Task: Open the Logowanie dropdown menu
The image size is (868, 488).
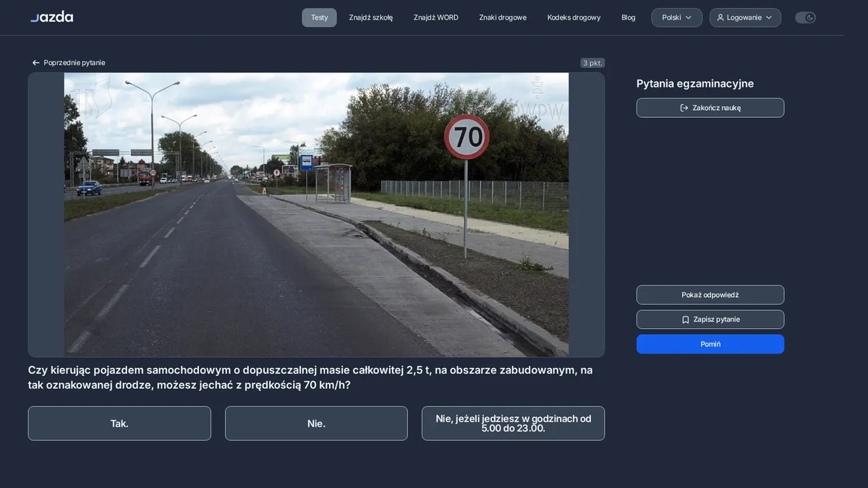Action: coord(745,17)
